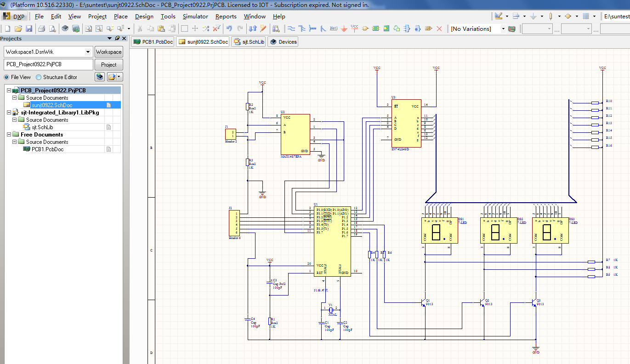Viewport: 630px width, 364px height.
Task: Open the No Variations dropdown
Action: coord(503,28)
